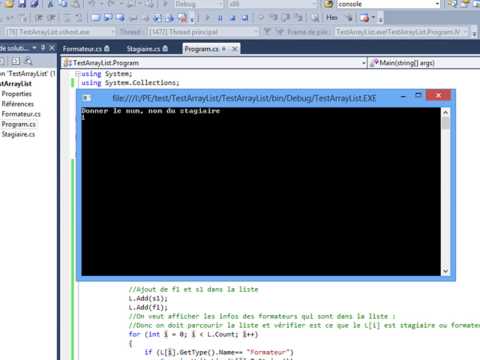Click the console text 'Donner le num, nom du stagiaire'
Viewport: 480px width, 360px height.
coord(151,111)
